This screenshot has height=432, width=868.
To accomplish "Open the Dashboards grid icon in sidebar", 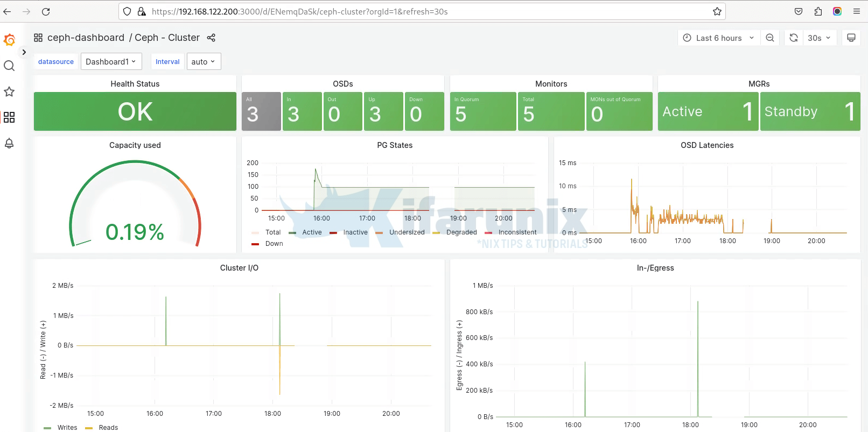I will [9, 117].
